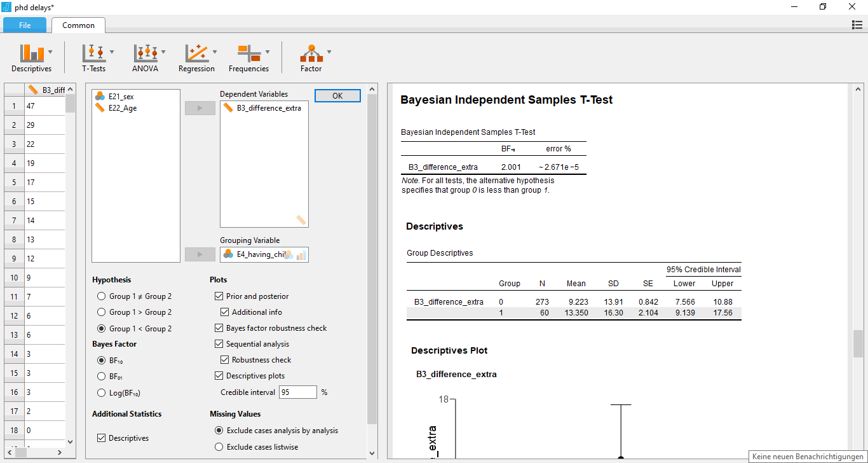Click the Keine neuen Benachrichtigungen notification tooltip
Image resolution: width=868 pixels, height=463 pixels.
(x=808, y=457)
